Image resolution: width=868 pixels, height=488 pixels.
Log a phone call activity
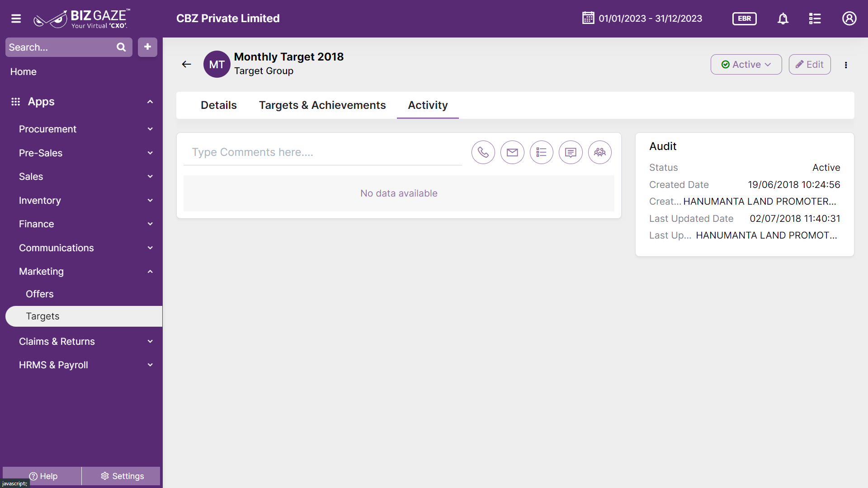click(483, 152)
